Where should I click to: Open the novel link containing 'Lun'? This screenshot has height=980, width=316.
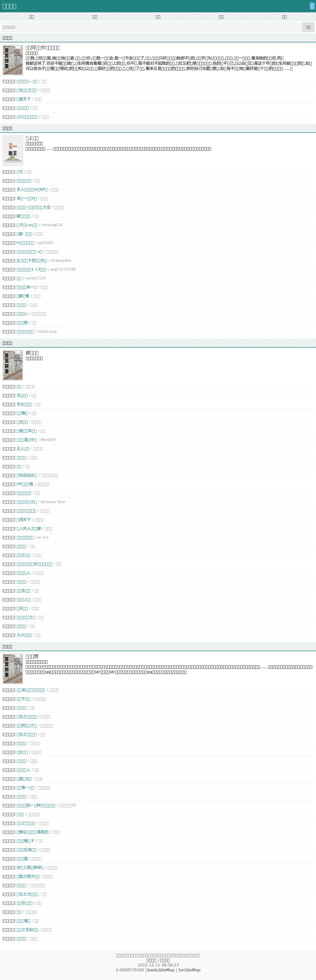point(27,225)
